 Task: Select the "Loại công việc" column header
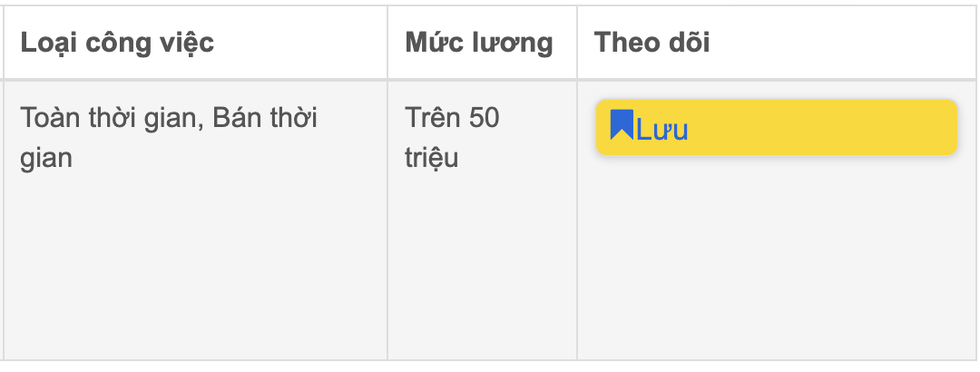117,43
